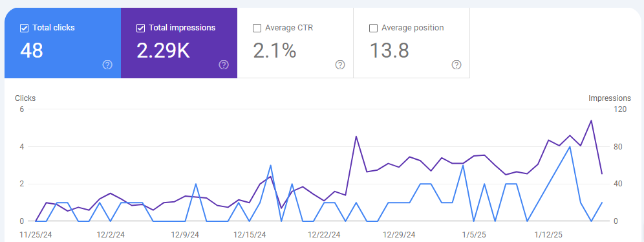Select the Average position 13.8 card

pyautogui.click(x=411, y=43)
